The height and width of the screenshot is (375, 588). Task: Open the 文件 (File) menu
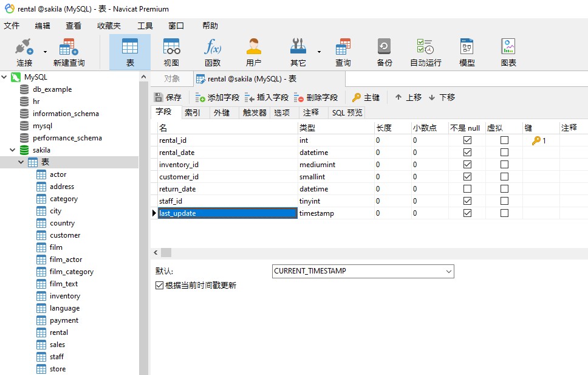pos(12,26)
